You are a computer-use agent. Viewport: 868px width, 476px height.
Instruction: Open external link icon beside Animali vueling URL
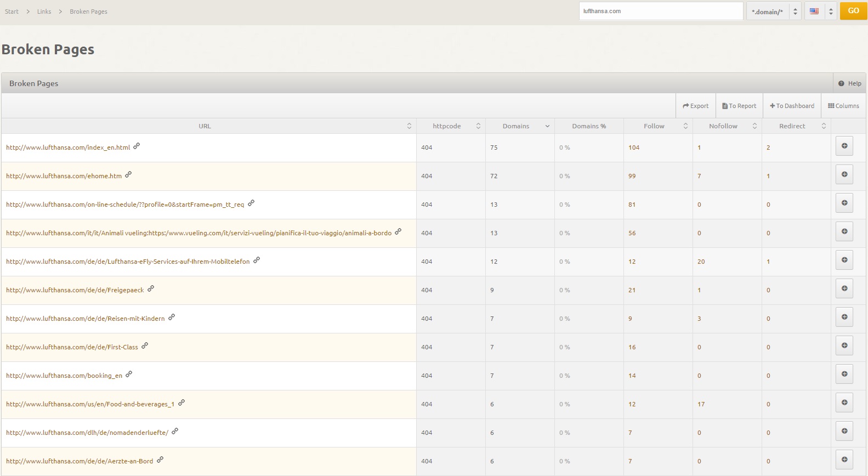[398, 231]
